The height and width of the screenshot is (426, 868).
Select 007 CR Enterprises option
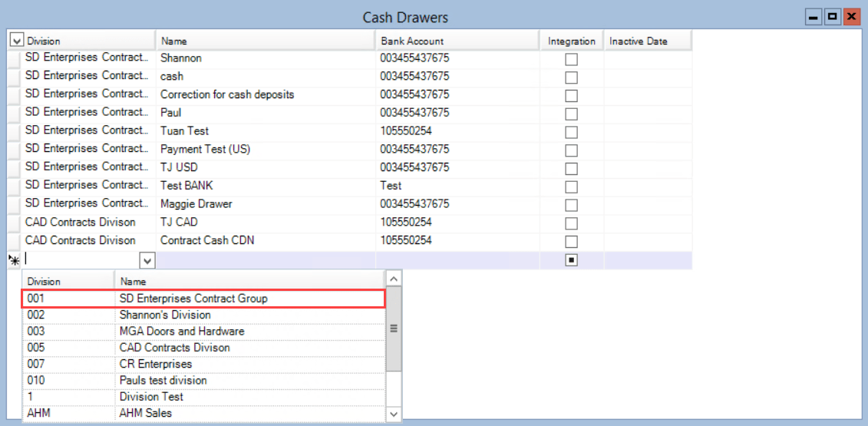tap(203, 365)
